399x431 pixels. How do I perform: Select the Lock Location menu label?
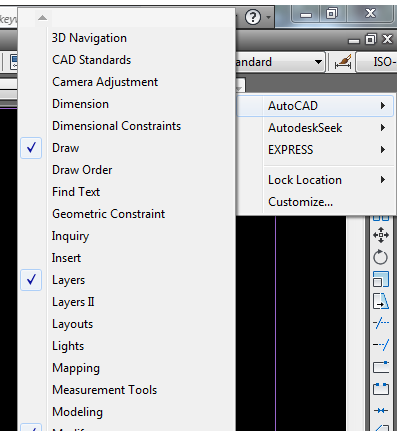coord(305,180)
